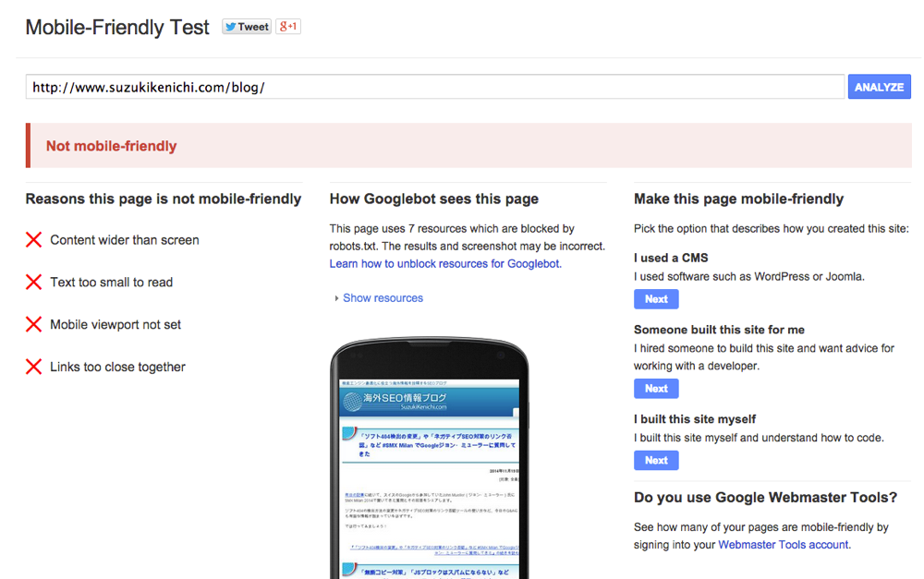Click the Do you use Google Webmaster Tools? heading
Screen dimensions: 924x579
pos(765,498)
